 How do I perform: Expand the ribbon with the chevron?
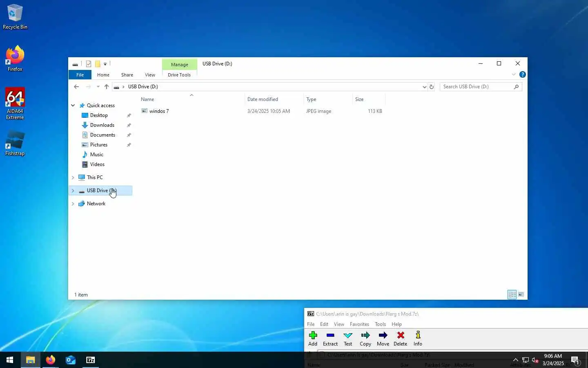tap(514, 74)
